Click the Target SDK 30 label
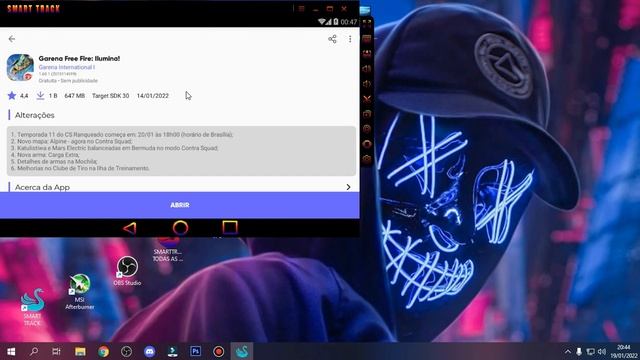 (110, 96)
